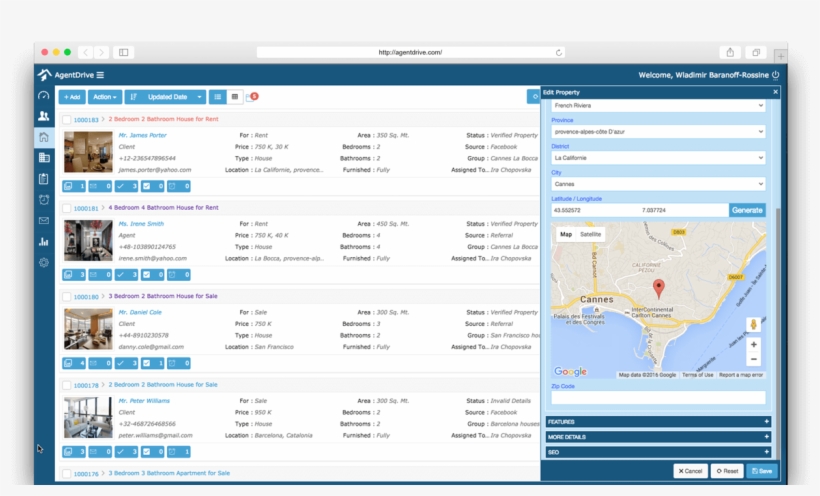Open the Action dropdown menu

coord(105,97)
